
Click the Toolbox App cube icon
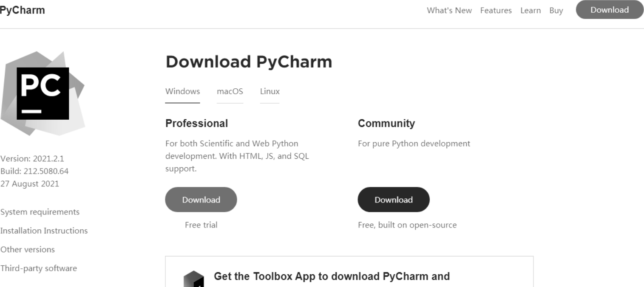coord(193,279)
